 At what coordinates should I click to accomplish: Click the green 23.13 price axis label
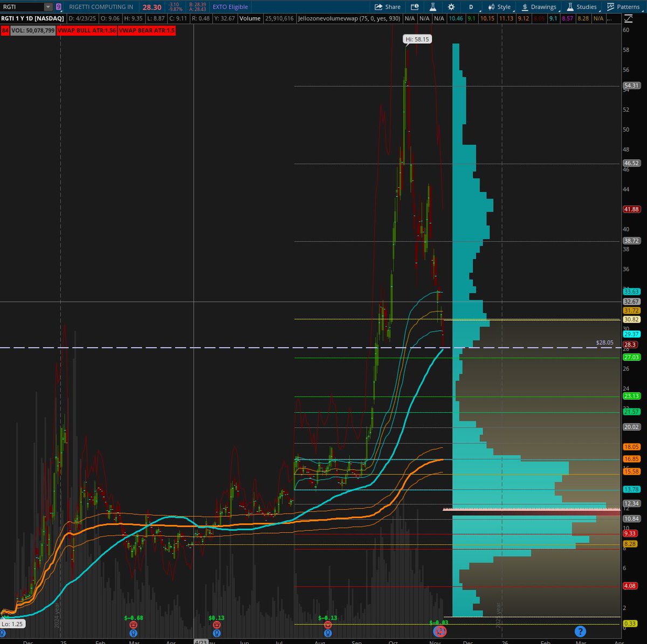pyautogui.click(x=631, y=396)
